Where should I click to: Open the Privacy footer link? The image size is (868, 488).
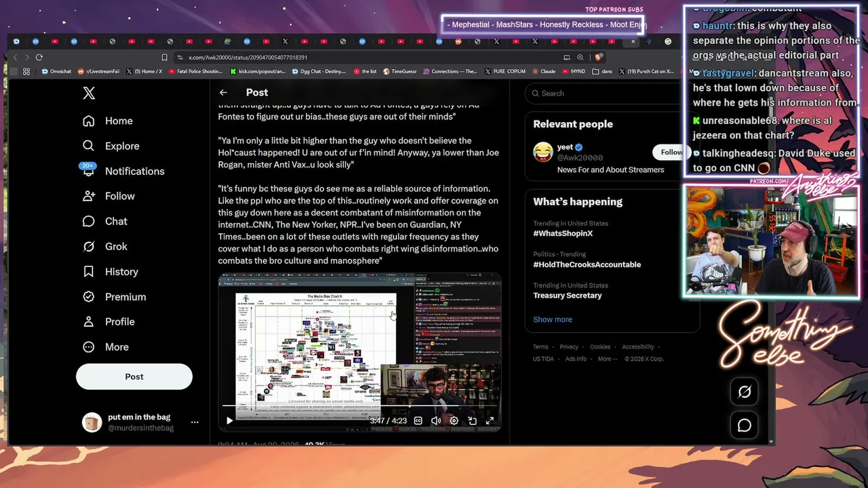[569, 347]
